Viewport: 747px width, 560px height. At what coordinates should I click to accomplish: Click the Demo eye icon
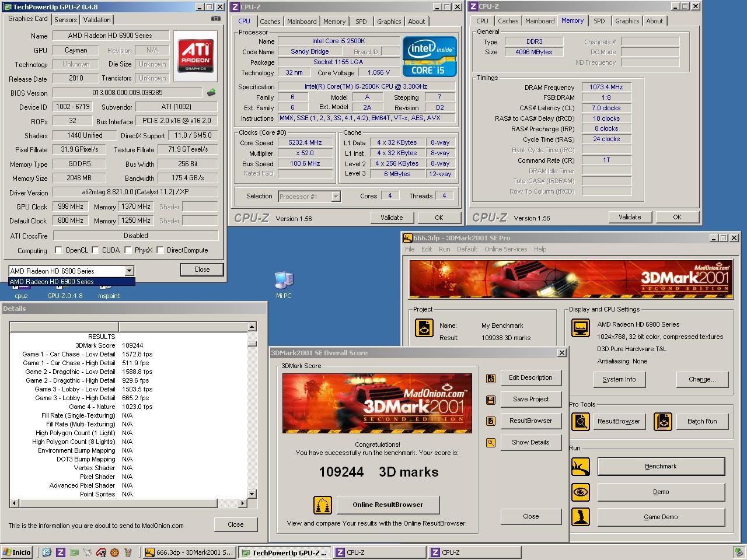point(581,492)
